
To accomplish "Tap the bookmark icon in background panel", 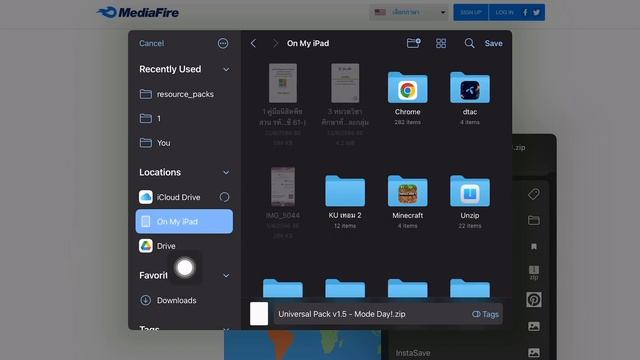I will point(533,247).
